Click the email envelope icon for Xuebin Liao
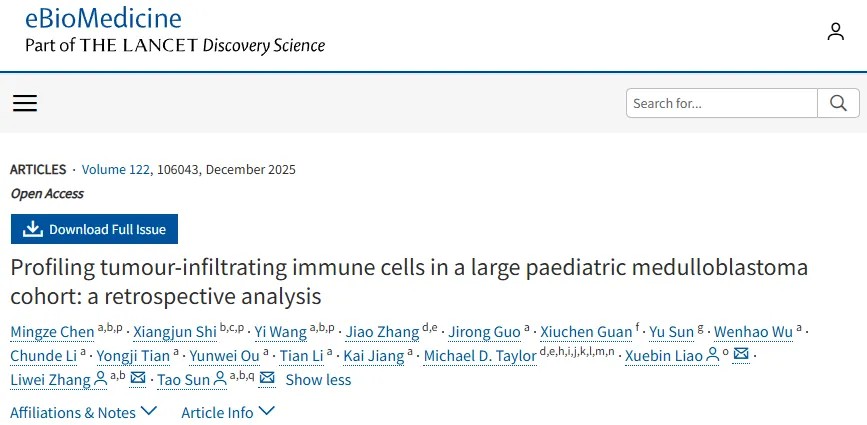 pyautogui.click(x=741, y=355)
